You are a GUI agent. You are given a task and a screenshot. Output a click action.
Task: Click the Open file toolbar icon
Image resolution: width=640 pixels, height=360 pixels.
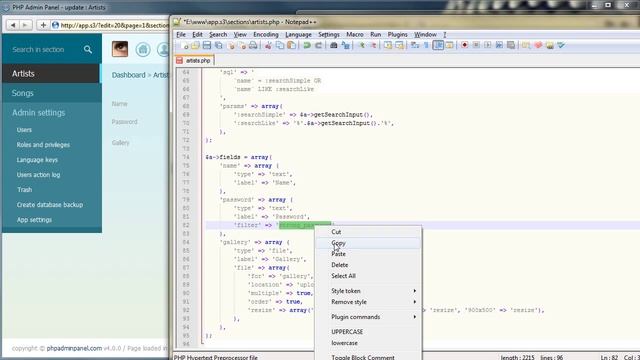point(196,45)
